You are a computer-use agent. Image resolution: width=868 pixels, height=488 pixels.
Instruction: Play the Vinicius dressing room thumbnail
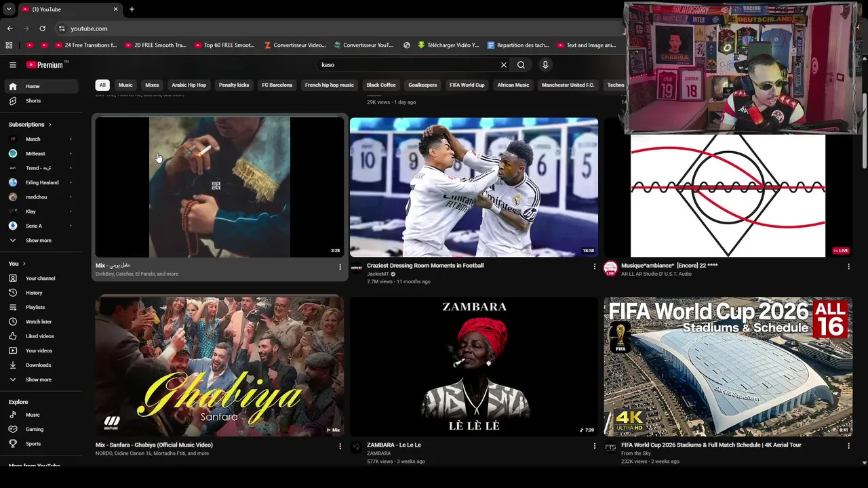coord(474,187)
